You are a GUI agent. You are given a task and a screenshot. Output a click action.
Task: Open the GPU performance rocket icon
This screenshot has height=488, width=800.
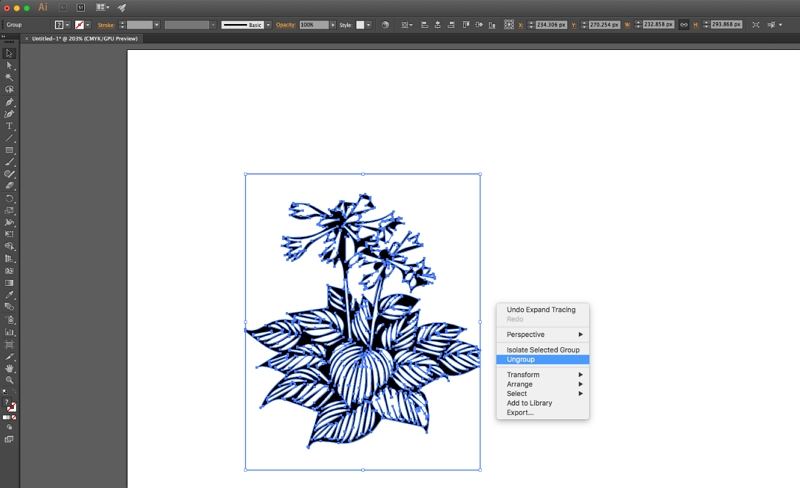click(x=122, y=7)
